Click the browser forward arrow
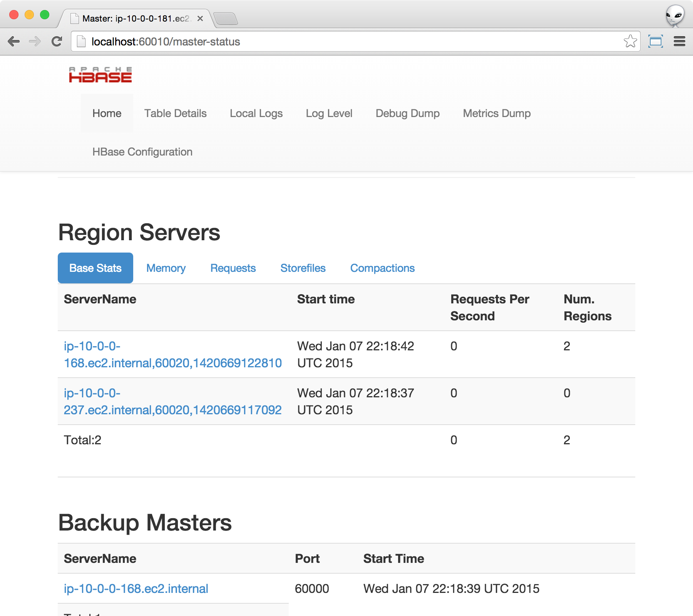693x616 pixels. (x=35, y=42)
